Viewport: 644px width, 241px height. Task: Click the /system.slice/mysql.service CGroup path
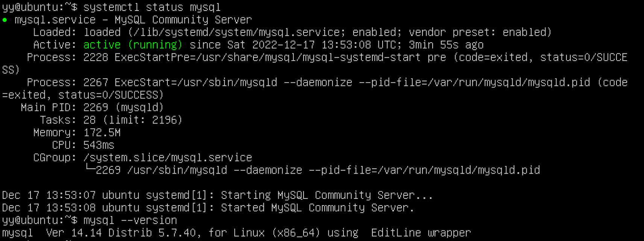(167, 157)
